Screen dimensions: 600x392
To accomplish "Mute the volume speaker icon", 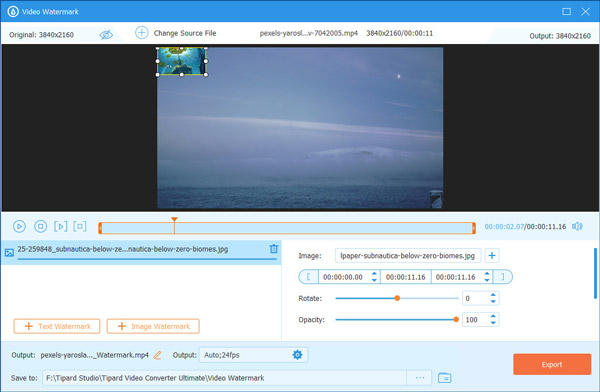I will [x=577, y=227].
